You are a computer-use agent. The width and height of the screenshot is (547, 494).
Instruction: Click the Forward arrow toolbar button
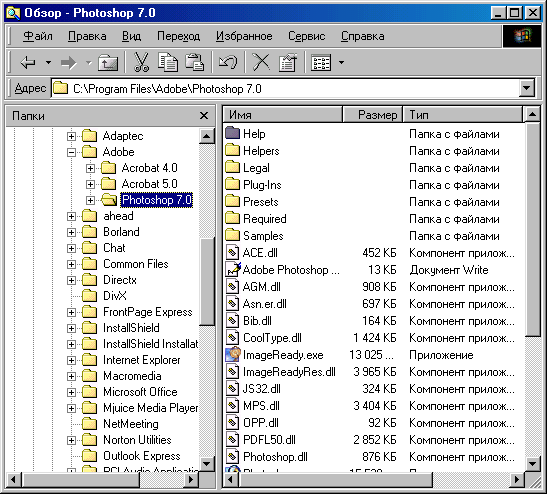tap(68, 63)
